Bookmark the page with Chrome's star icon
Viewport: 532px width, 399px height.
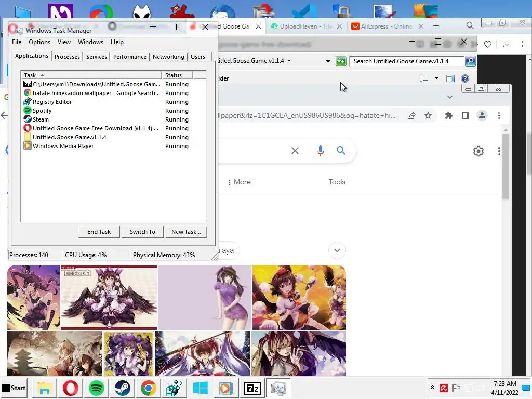[428, 116]
